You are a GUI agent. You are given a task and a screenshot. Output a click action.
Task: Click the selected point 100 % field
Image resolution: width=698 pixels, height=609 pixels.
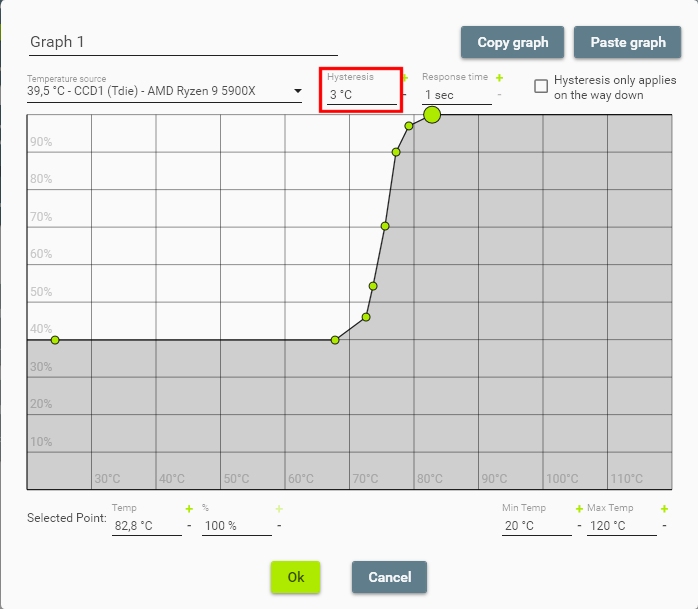237,526
